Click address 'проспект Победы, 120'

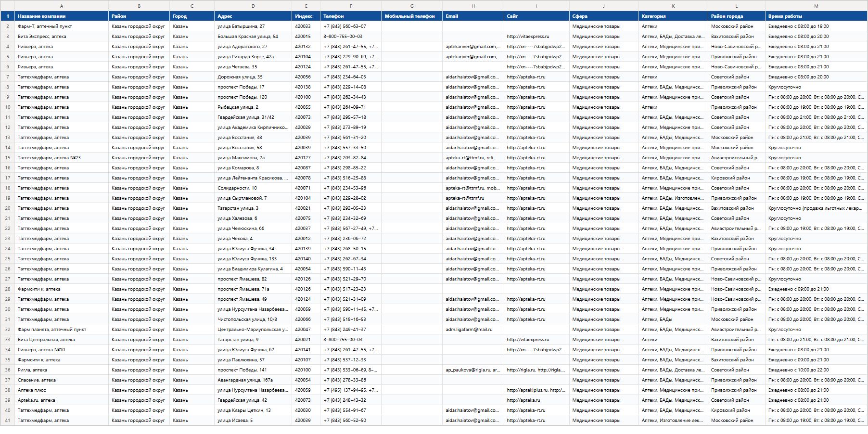point(253,97)
